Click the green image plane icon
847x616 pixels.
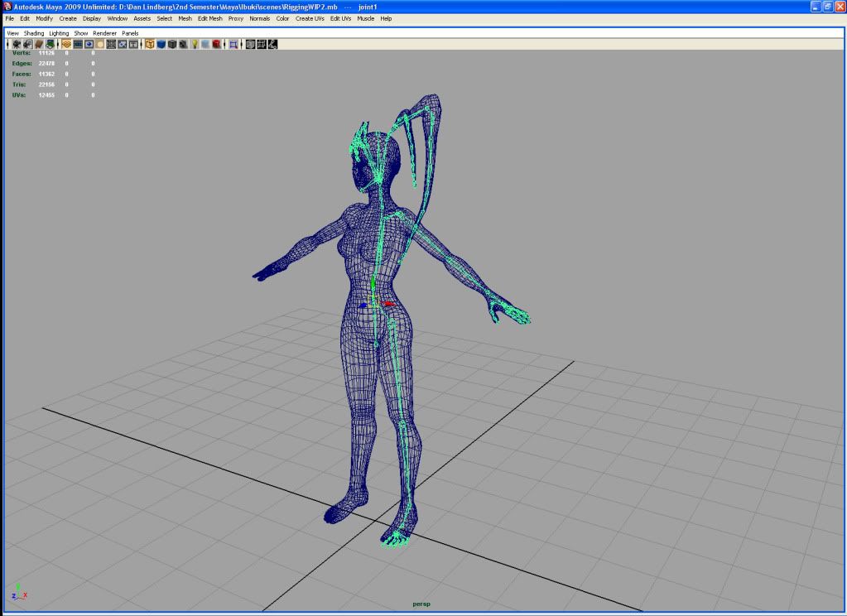51,45
